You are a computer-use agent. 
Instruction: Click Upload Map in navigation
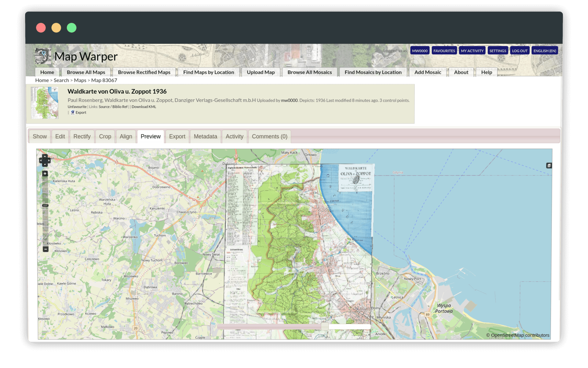point(261,72)
